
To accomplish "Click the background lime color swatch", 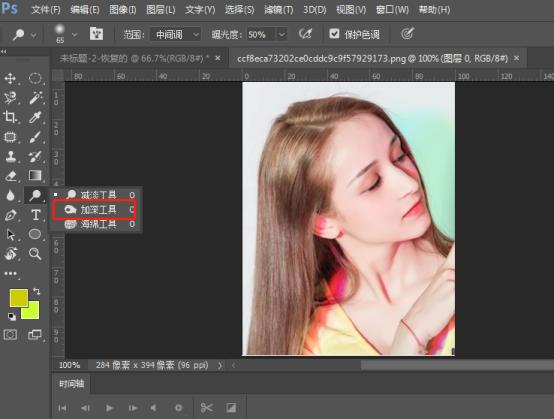I will pyautogui.click(x=32, y=312).
